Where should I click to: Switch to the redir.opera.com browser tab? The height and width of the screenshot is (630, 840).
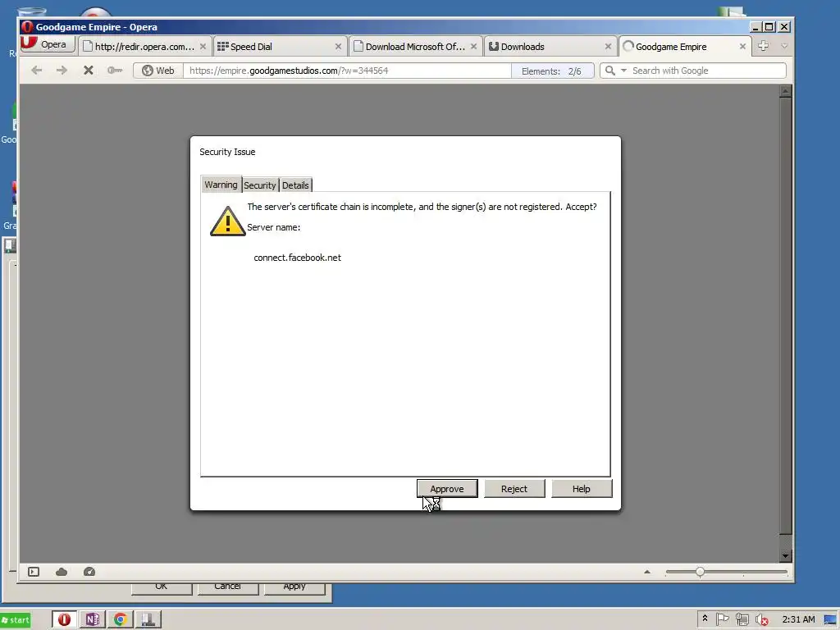tap(144, 47)
